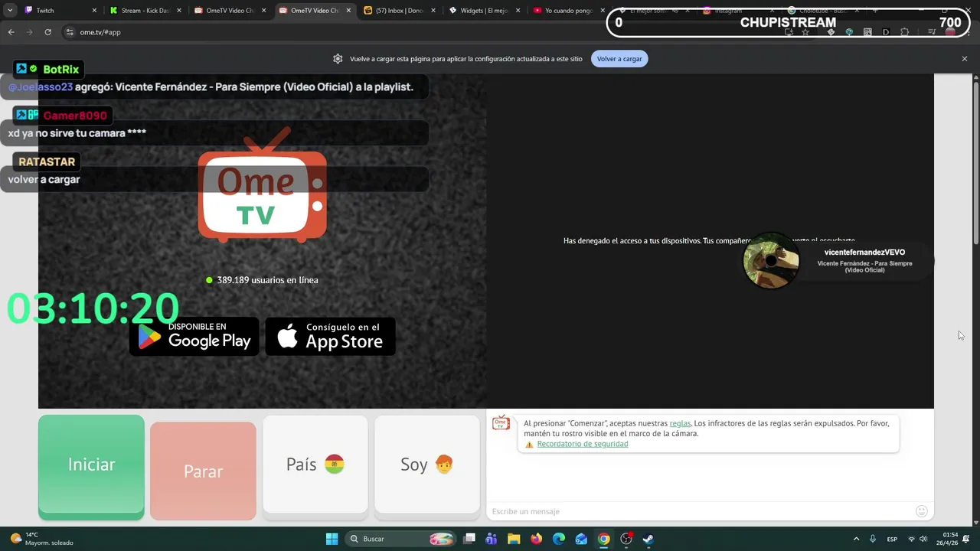Click the red Parar button
The width and height of the screenshot is (980, 551).
[x=203, y=471]
